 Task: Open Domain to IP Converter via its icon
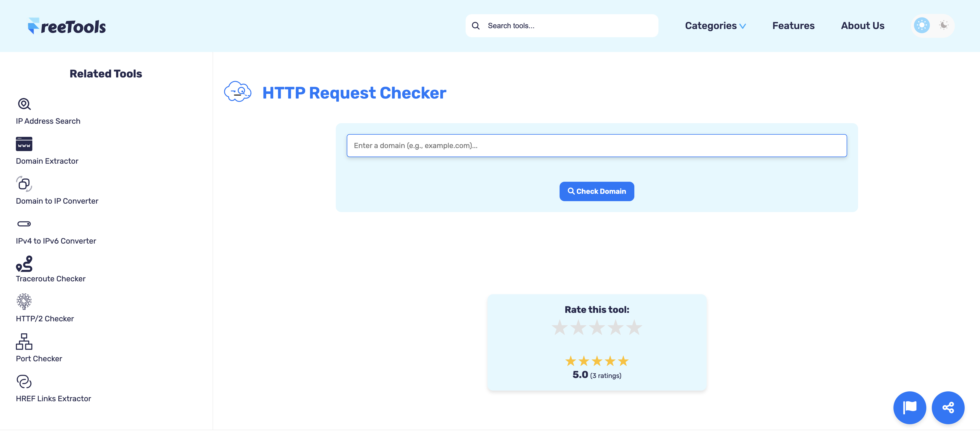[24, 184]
